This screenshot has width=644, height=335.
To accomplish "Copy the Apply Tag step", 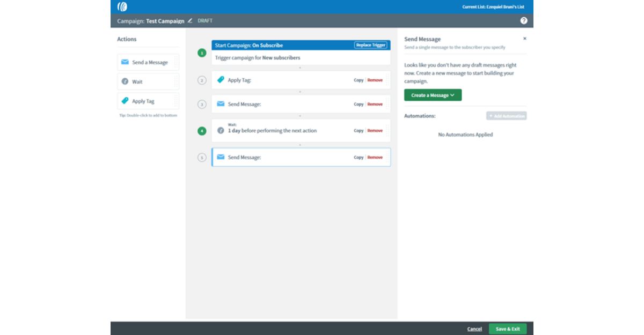I will [358, 80].
